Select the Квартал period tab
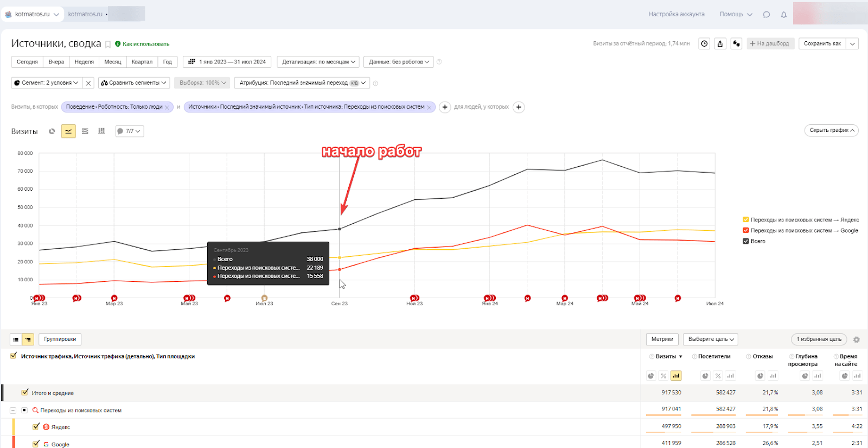Viewport: 868px width, 448px height. (142, 62)
